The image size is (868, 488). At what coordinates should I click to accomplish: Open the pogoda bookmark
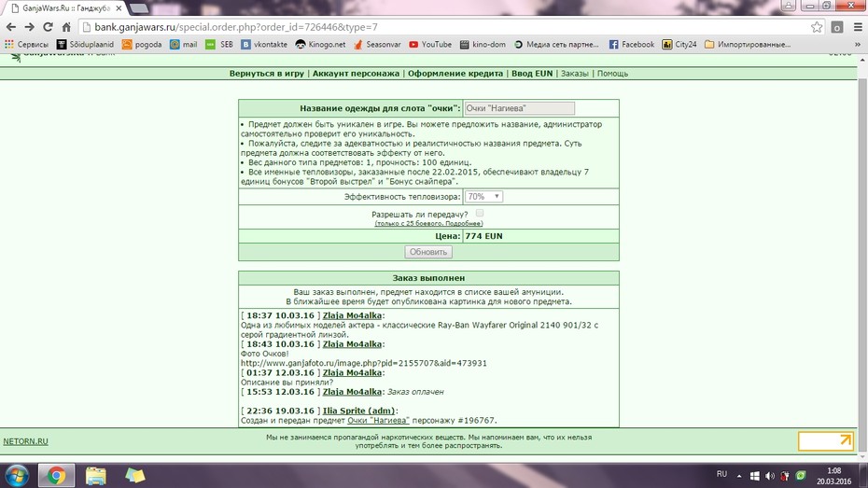click(x=142, y=44)
